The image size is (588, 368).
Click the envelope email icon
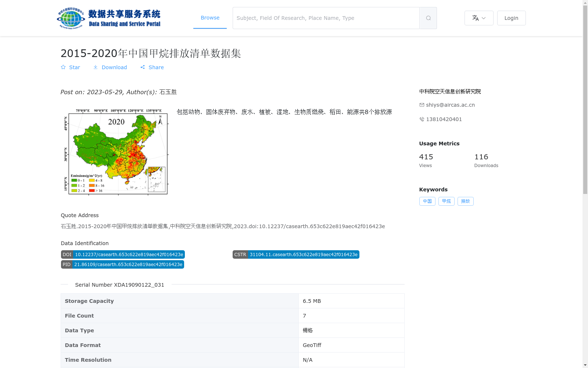pyautogui.click(x=422, y=105)
